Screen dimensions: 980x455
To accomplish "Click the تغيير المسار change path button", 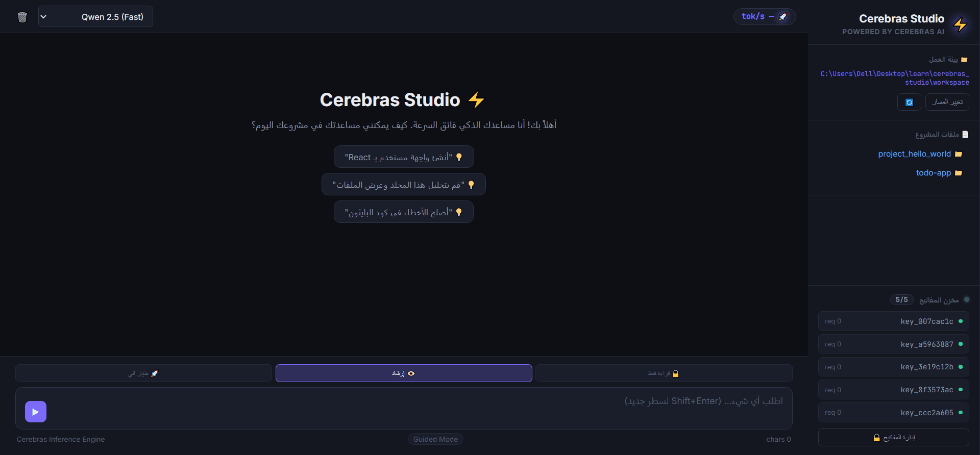I will pyautogui.click(x=947, y=102).
